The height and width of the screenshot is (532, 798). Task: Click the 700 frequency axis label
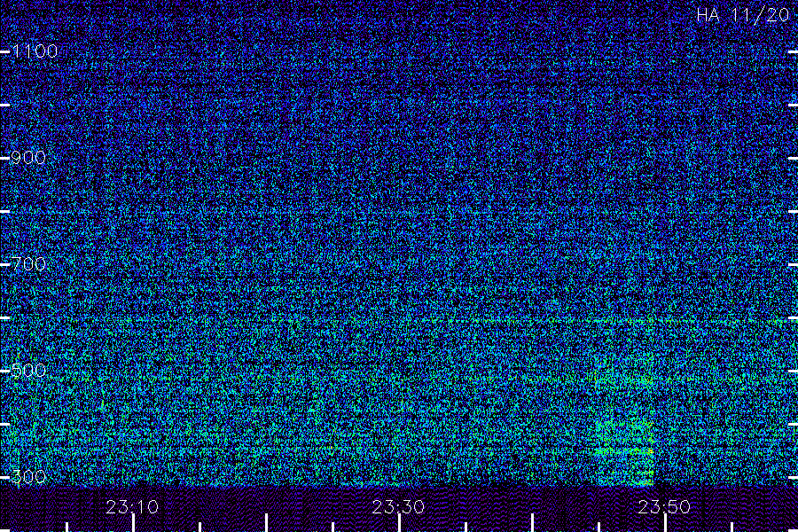coord(28,263)
